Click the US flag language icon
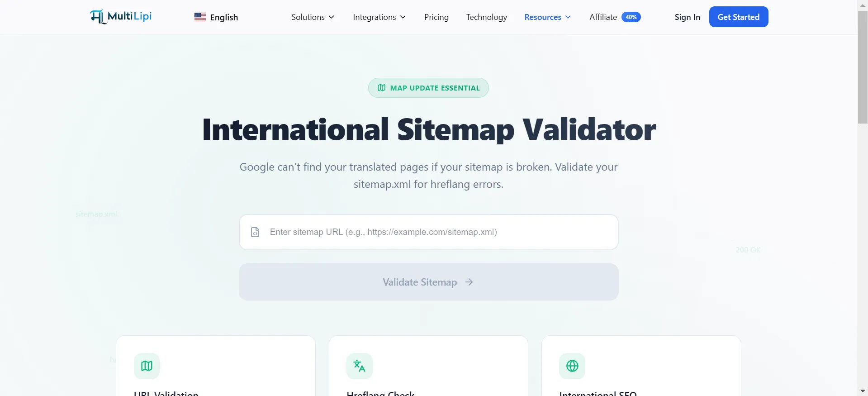Image resolution: width=868 pixels, height=396 pixels. (x=200, y=17)
